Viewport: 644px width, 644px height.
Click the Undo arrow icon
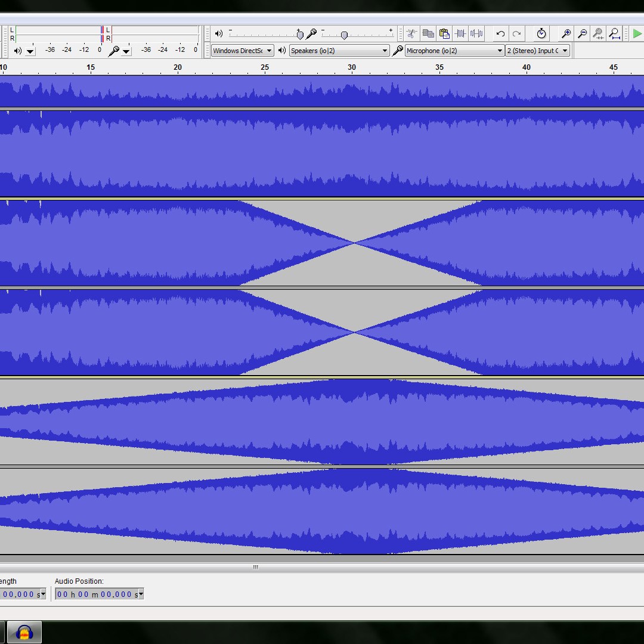click(501, 33)
